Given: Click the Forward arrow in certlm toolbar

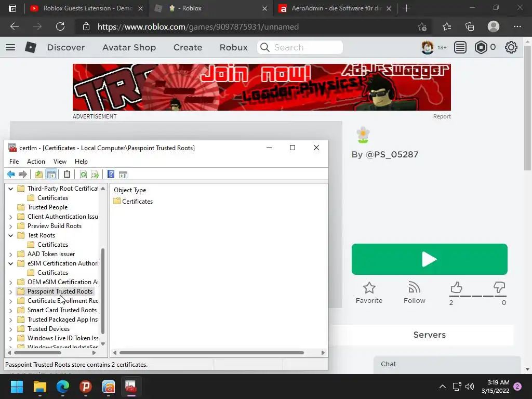Looking at the screenshot, I should pyautogui.click(x=23, y=175).
